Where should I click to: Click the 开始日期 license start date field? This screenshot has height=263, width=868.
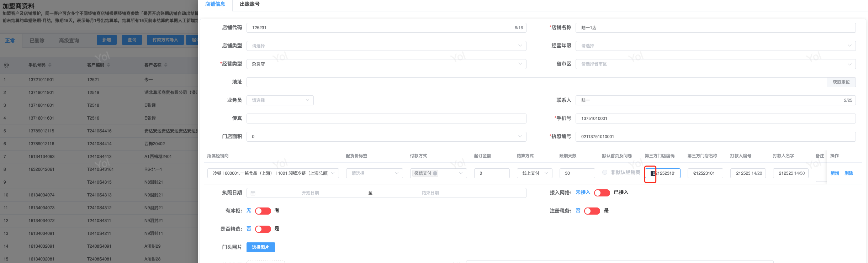[310, 193]
